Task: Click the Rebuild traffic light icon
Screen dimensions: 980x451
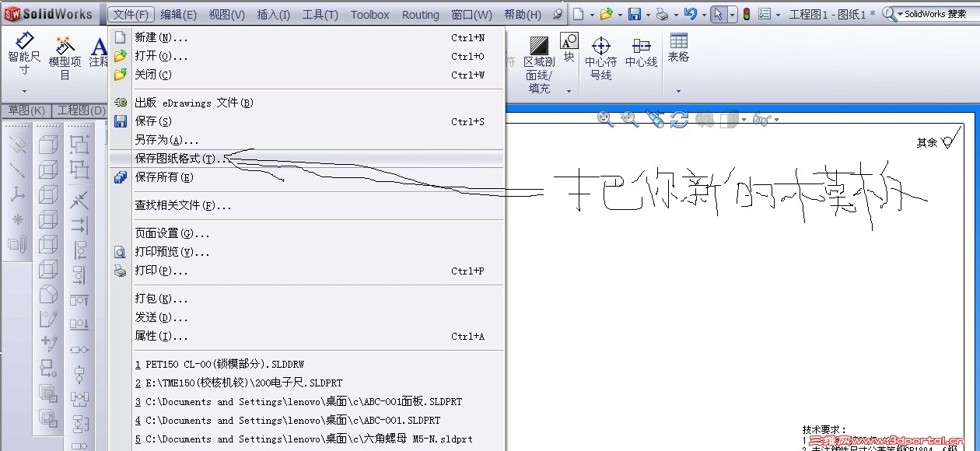Action: pyautogui.click(x=747, y=14)
